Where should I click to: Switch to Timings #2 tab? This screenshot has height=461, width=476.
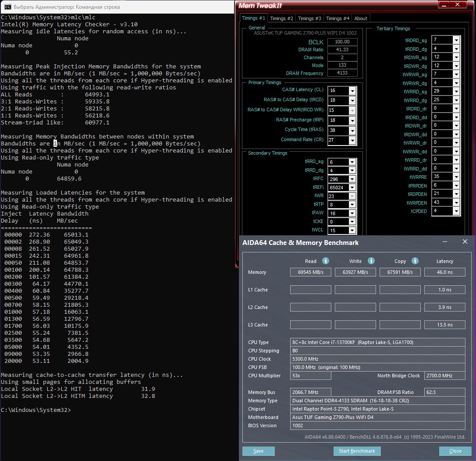281,18
